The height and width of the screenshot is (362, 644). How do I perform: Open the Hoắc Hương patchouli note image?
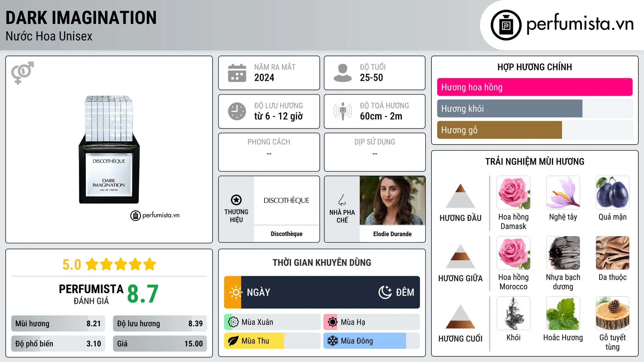click(563, 313)
